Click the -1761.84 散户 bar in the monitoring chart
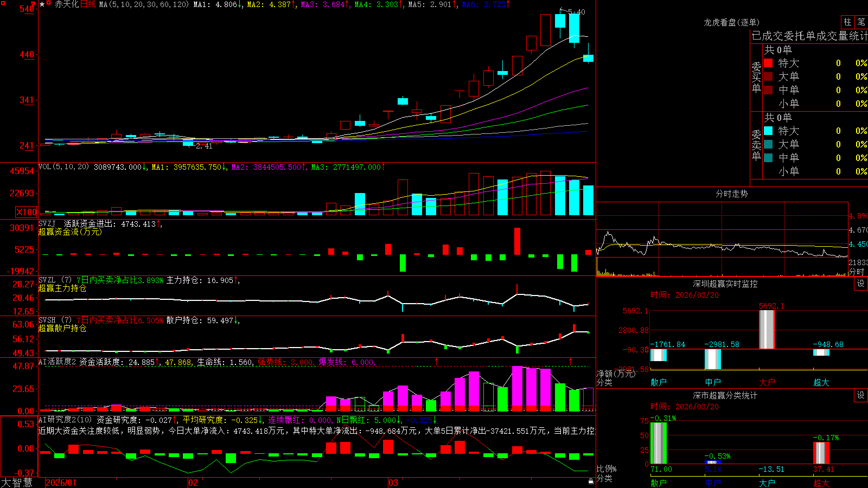The width and height of the screenshot is (868, 488). 659,355
